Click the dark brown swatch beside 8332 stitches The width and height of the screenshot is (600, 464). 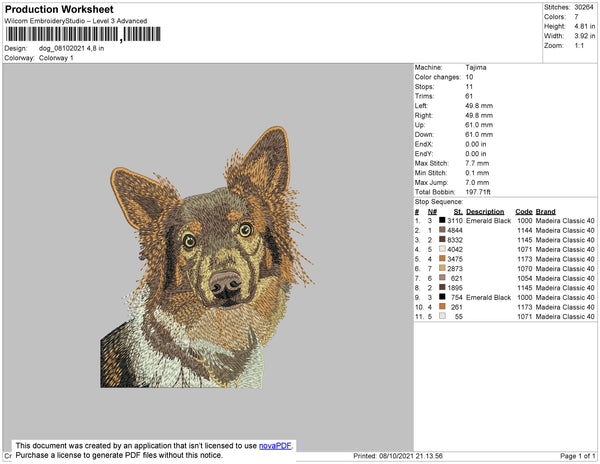[442, 239]
